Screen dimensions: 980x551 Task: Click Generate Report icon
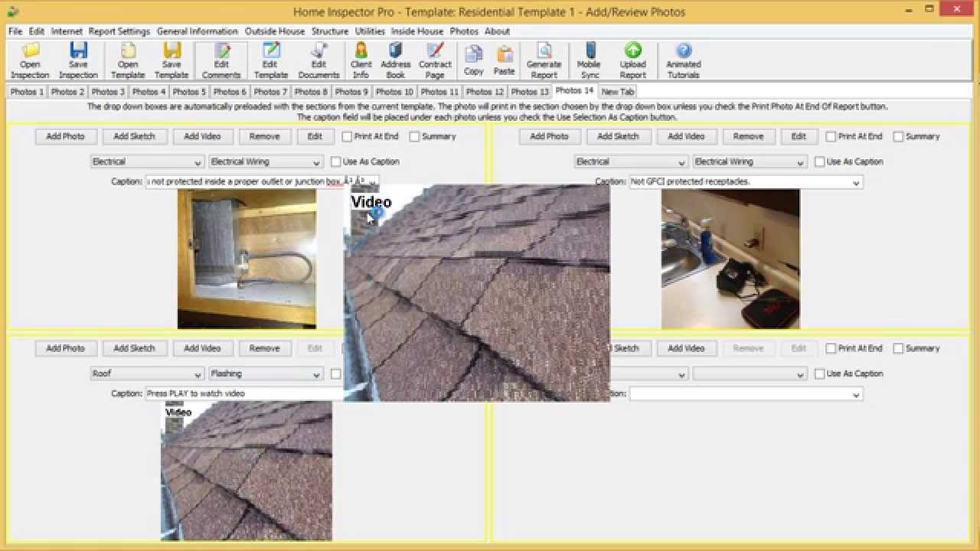coord(544,60)
